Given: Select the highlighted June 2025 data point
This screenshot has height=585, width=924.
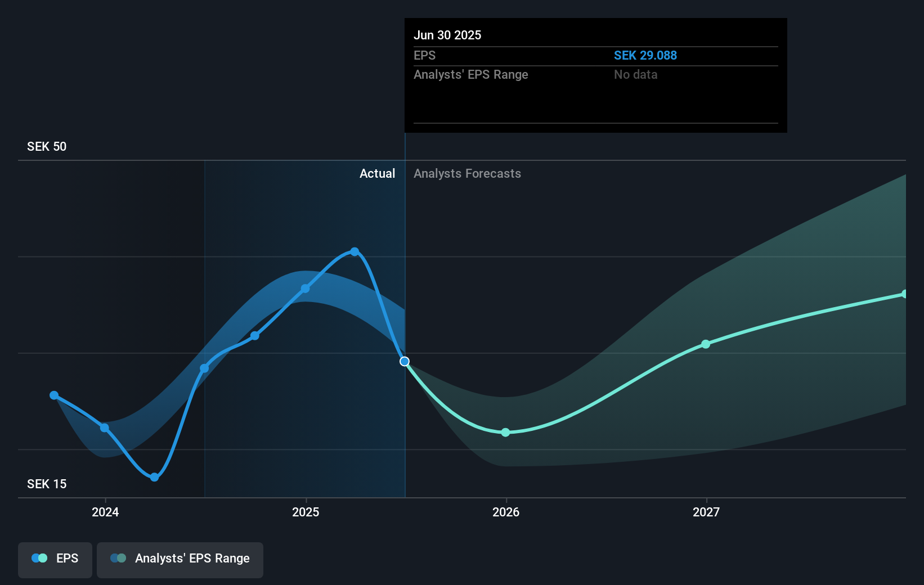Looking at the screenshot, I should (x=405, y=362).
